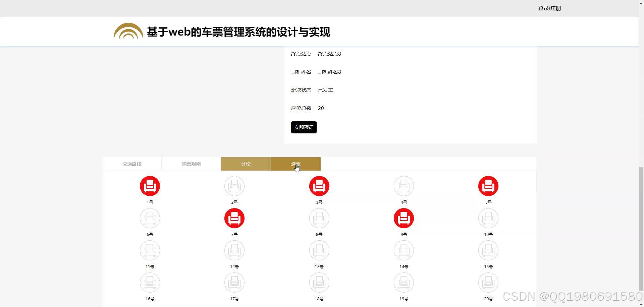The width and height of the screenshot is (644, 307).
Task: Select seat 6号
Action: coord(150,218)
